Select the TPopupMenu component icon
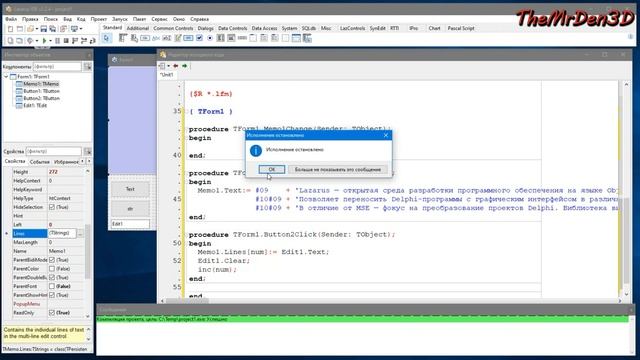640x360 pixels. [134, 38]
